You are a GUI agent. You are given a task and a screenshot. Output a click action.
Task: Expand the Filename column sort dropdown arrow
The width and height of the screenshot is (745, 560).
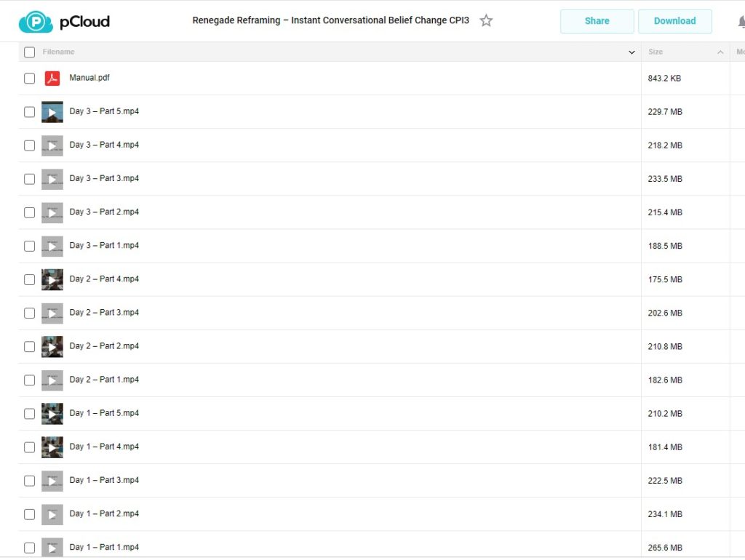[x=632, y=52]
